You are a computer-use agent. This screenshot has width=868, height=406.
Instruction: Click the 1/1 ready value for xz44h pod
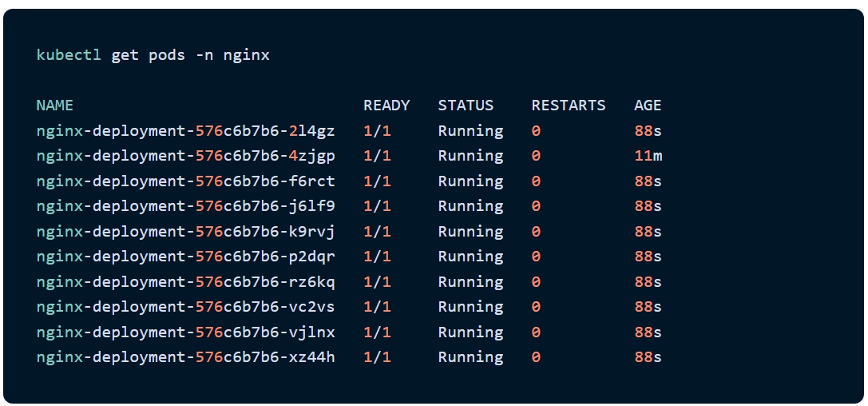coord(377,357)
